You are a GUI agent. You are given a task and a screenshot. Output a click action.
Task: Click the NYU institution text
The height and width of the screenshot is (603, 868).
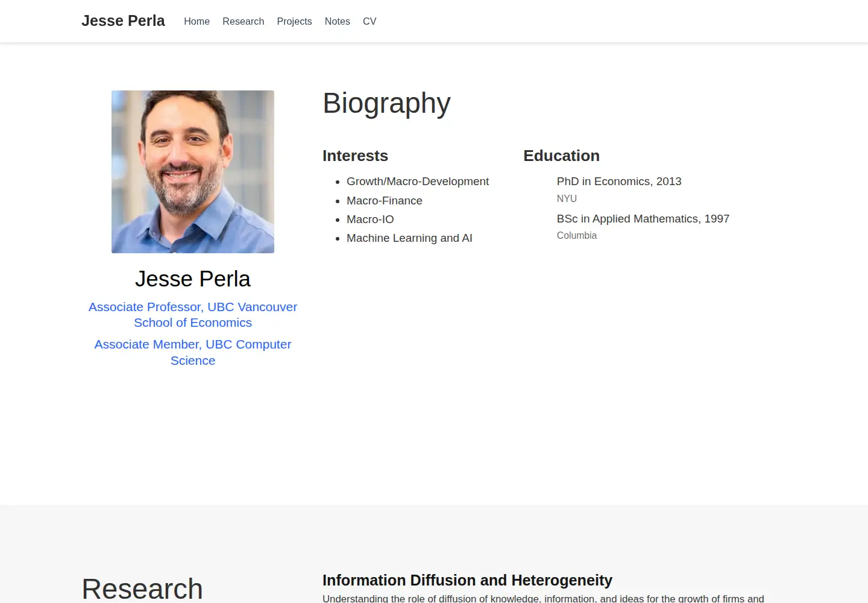pyautogui.click(x=567, y=198)
